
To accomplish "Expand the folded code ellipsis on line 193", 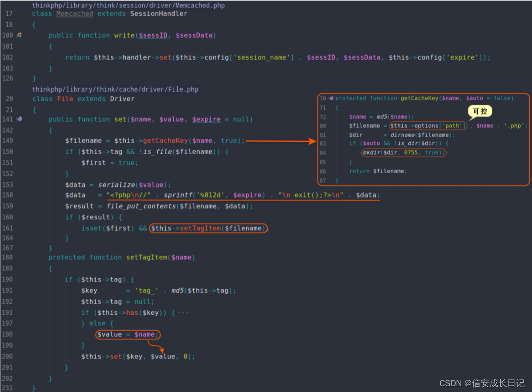I will tap(183, 312).
